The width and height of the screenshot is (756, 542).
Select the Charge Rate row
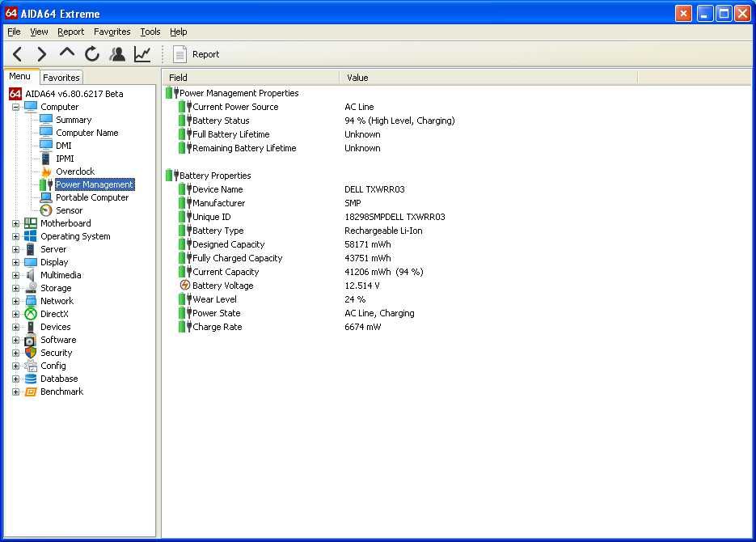(280, 327)
